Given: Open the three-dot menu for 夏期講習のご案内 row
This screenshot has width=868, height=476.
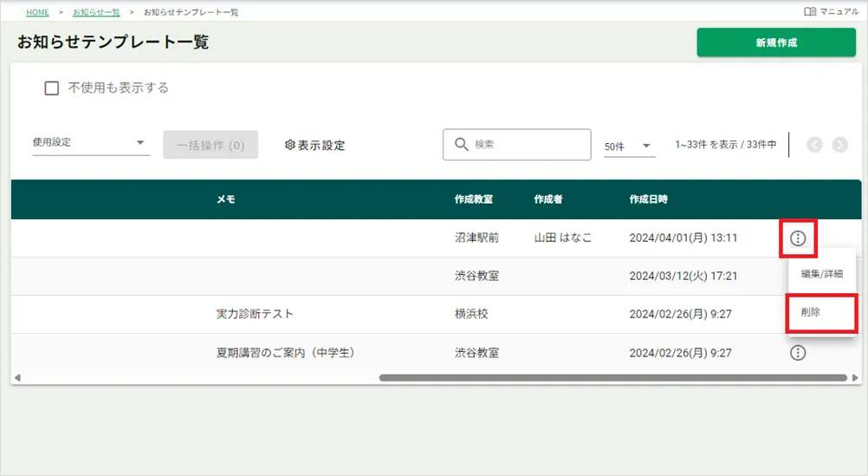Looking at the screenshot, I should tap(798, 352).
